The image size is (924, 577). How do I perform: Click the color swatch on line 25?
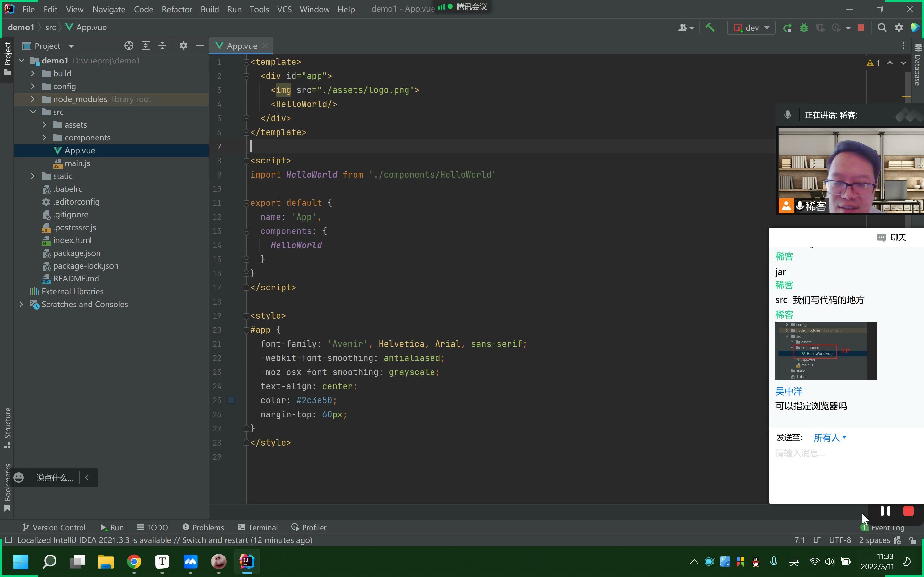(231, 400)
